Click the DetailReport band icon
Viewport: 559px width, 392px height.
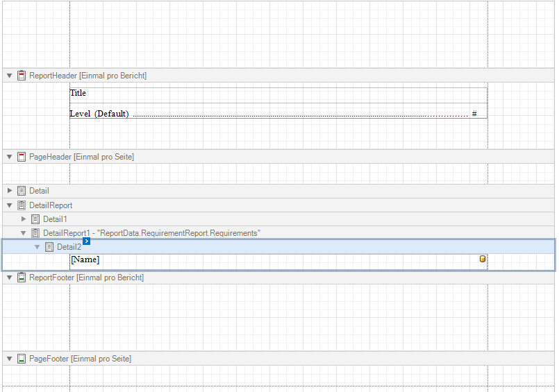22,205
